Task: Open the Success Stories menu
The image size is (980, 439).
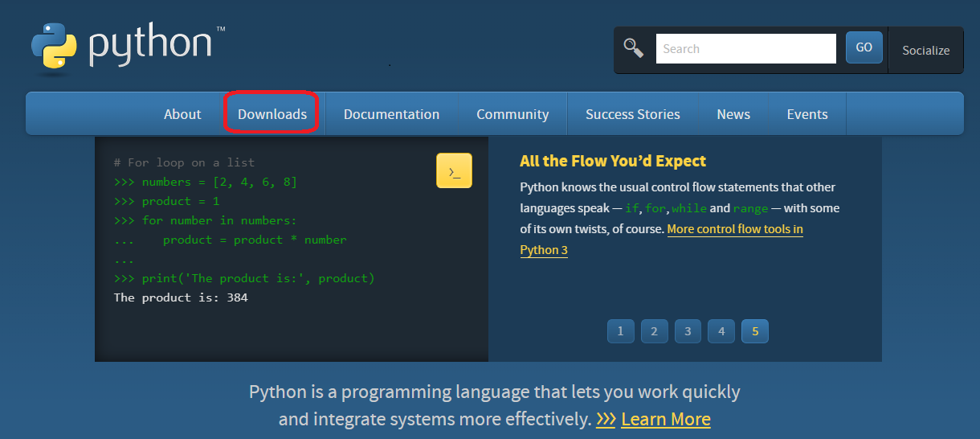Action: [633, 114]
